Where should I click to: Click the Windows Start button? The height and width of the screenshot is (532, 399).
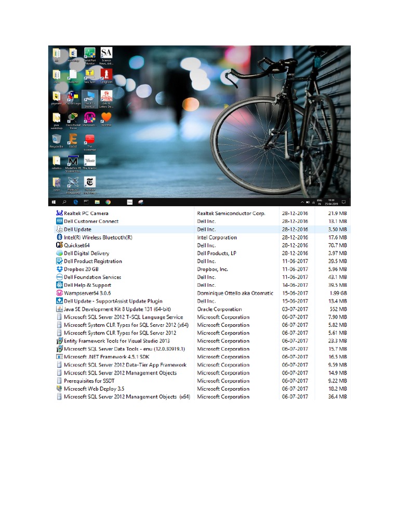click(x=53, y=202)
